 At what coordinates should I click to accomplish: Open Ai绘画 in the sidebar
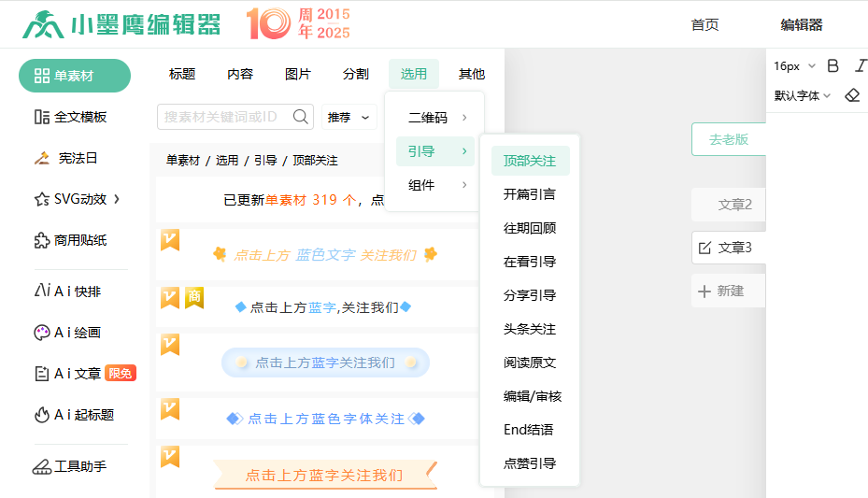click(67, 333)
